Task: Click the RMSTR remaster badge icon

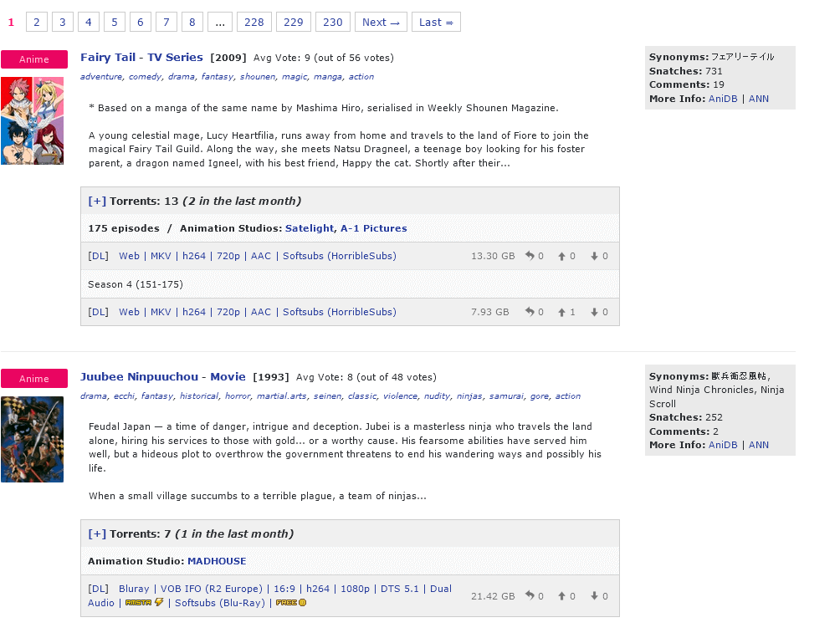Action: (x=144, y=602)
